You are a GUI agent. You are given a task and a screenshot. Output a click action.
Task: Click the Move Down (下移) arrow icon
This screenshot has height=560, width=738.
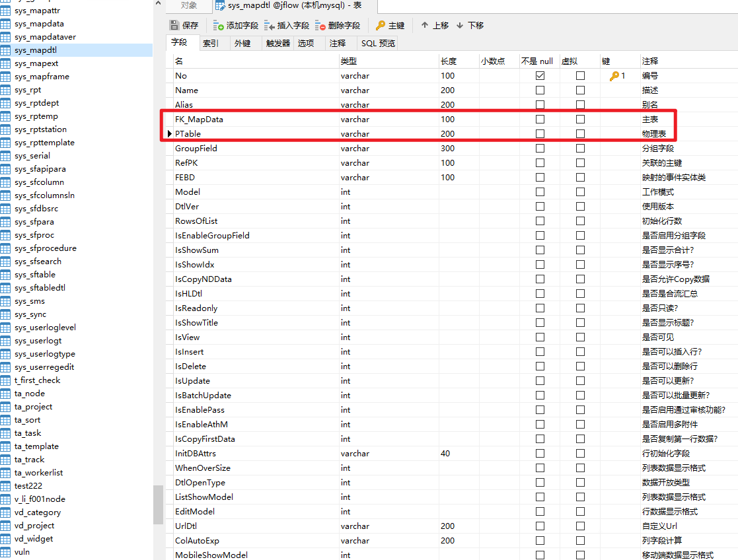click(x=460, y=25)
